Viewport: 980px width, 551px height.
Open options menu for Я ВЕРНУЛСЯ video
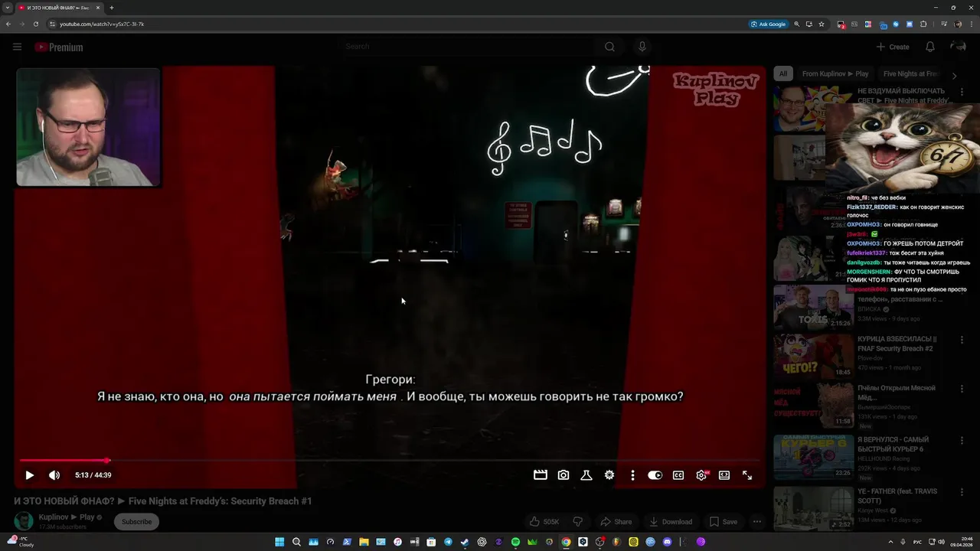click(x=963, y=441)
